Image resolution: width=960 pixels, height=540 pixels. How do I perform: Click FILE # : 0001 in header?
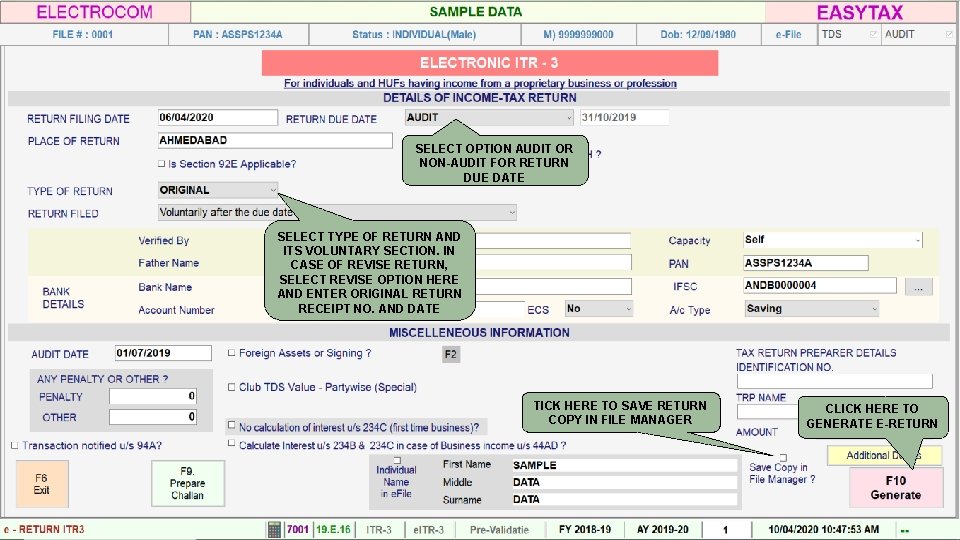point(83,34)
